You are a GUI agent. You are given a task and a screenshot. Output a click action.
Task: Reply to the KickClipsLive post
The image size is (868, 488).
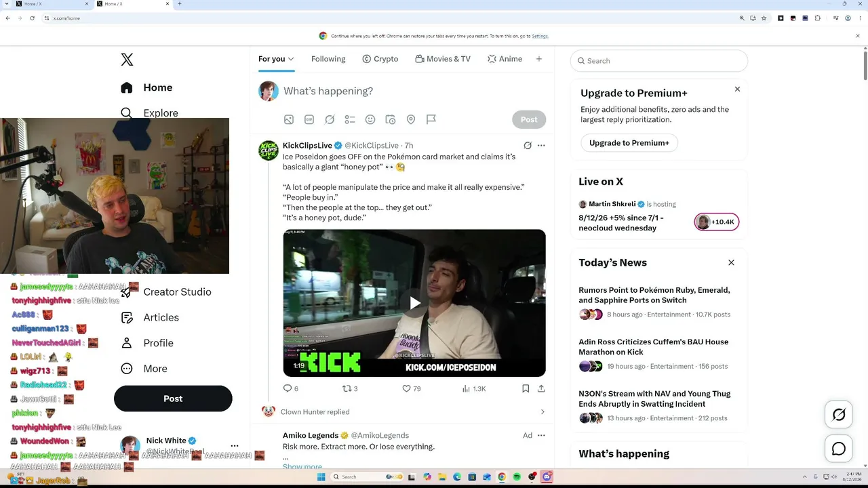pyautogui.click(x=291, y=388)
